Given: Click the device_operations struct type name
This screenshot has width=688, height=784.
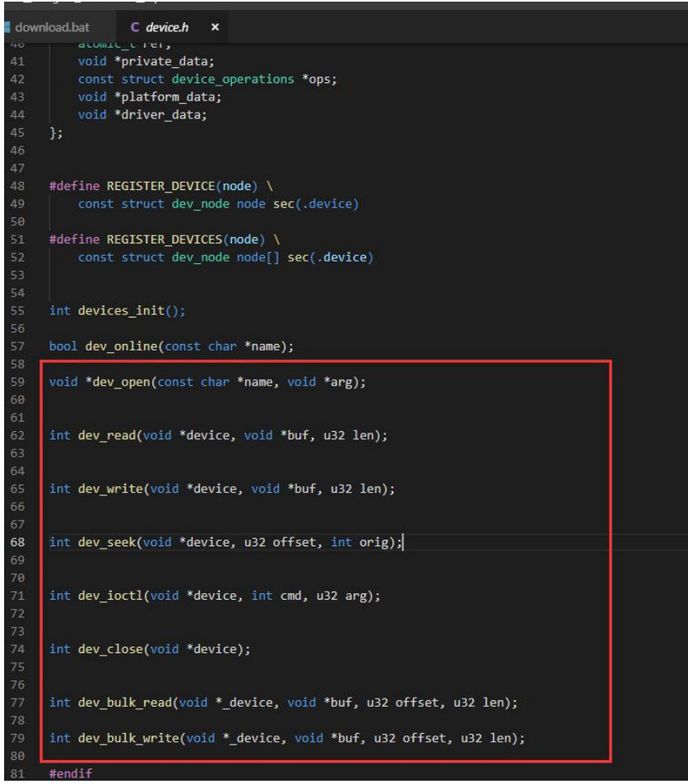Looking at the screenshot, I should [233, 79].
